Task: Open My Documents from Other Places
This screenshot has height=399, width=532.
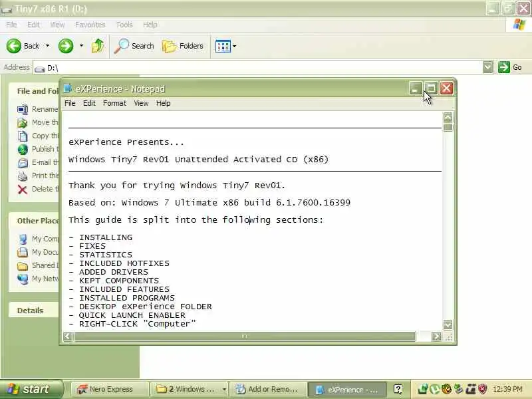Action: tap(39, 252)
